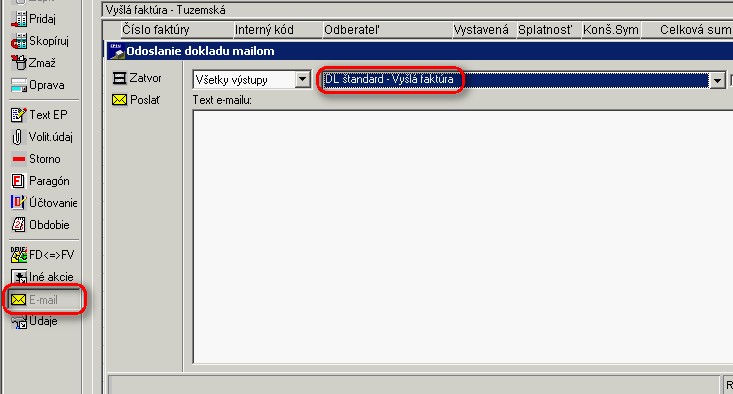Click the Text e-mailu: label
The width and height of the screenshot is (733, 394).
(x=223, y=100)
